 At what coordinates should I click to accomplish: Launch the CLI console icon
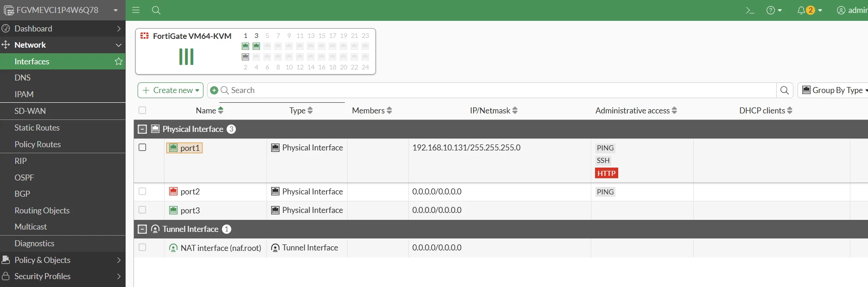click(x=750, y=10)
